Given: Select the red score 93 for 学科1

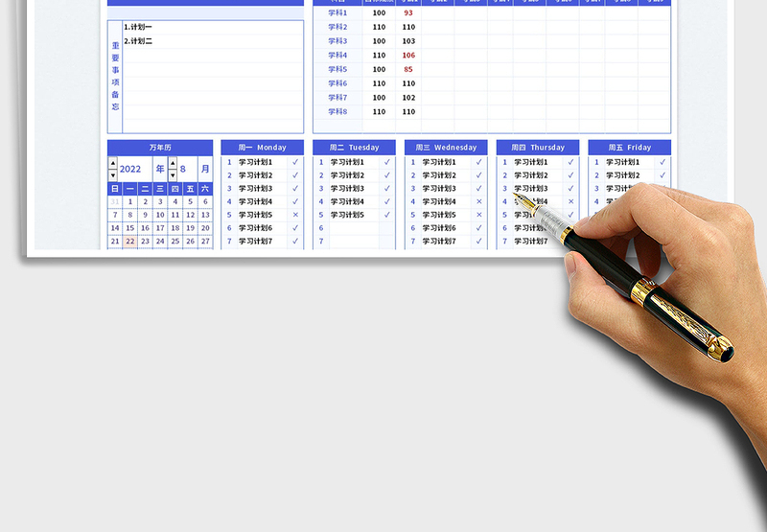Looking at the screenshot, I should coord(408,12).
